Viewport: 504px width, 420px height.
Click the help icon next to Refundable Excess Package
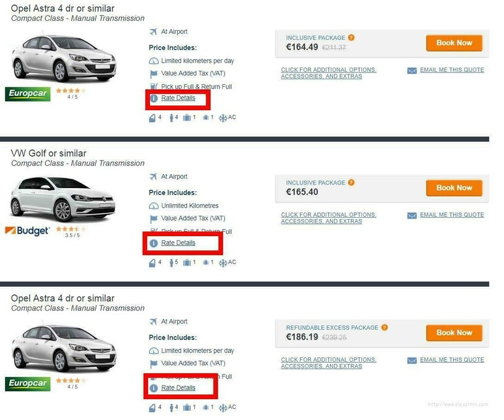pos(385,327)
